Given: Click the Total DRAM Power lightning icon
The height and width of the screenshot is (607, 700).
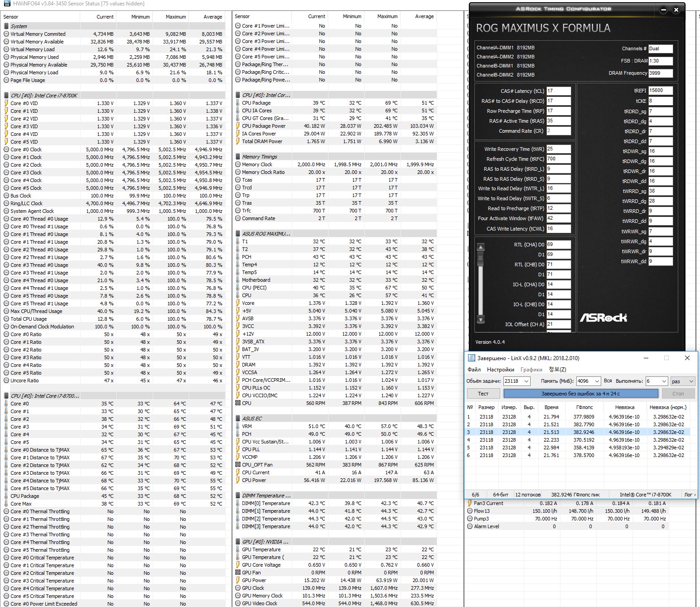Looking at the screenshot, I should (238, 141).
